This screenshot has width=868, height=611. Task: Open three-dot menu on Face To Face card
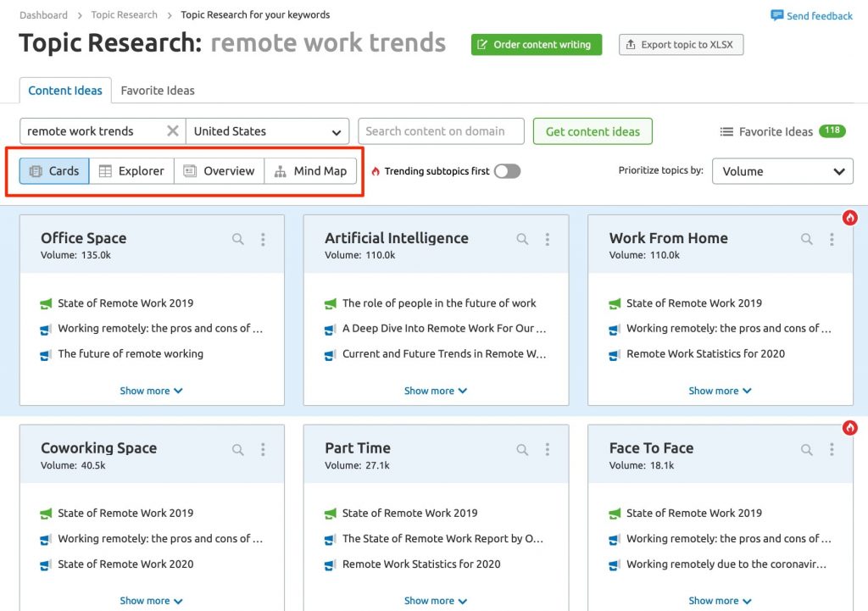[832, 449]
